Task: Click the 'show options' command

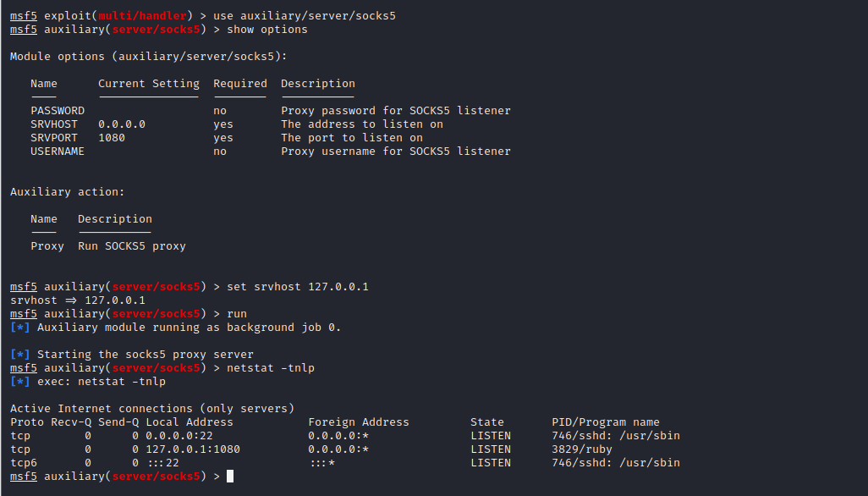Action: point(267,30)
